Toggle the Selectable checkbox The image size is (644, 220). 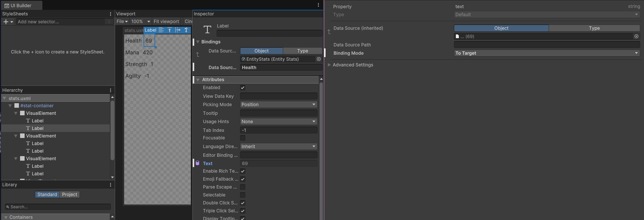pos(243,195)
